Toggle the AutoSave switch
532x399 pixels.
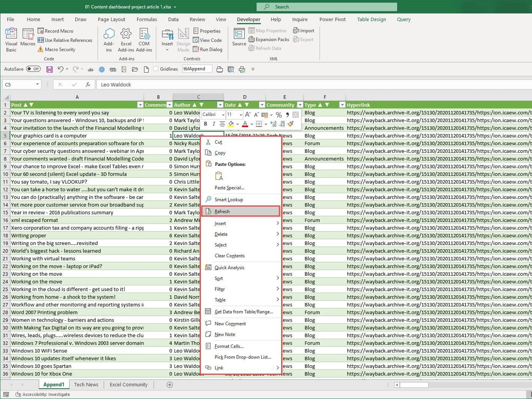(33, 69)
